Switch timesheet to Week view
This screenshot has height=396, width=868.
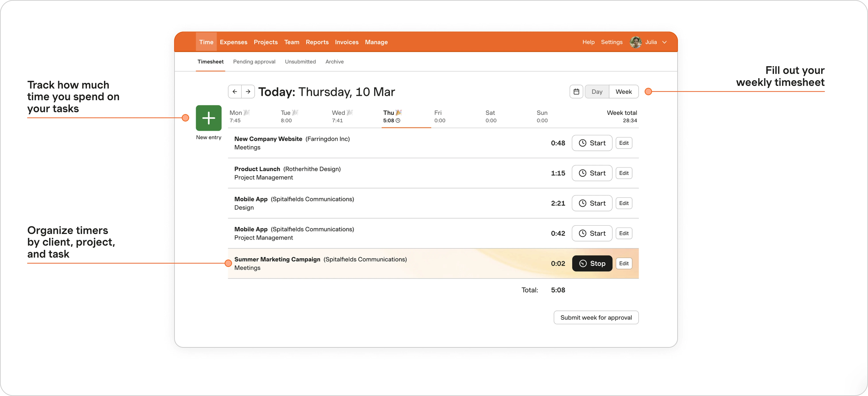[x=623, y=91]
